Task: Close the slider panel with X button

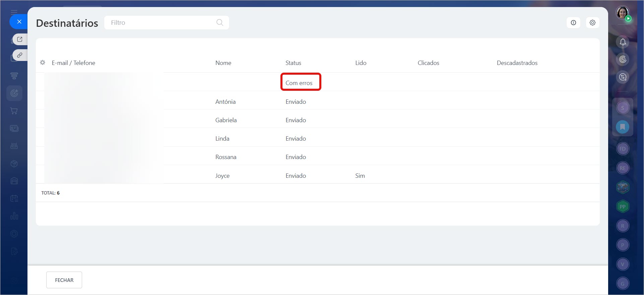Action: 19,22
